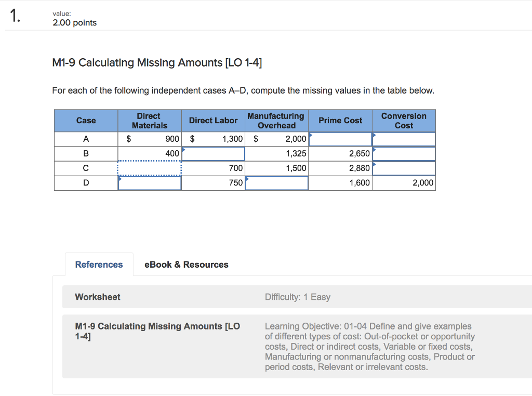Click the 2.00 points value text
532x396 pixels.
74,22
